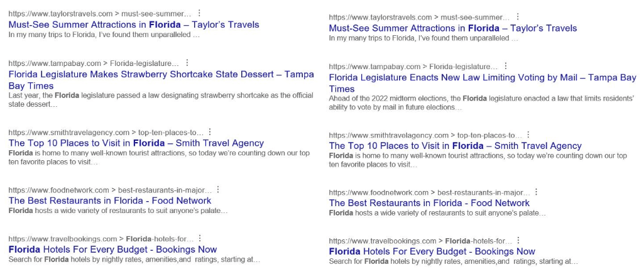Click more options beside left-column taylorstravels.com URL
The width and height of the screenshot is (644, 274).
tap(200, 13)
